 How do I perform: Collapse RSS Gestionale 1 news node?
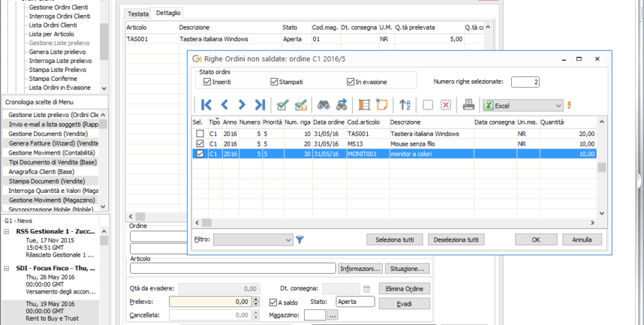pos(7,231)
